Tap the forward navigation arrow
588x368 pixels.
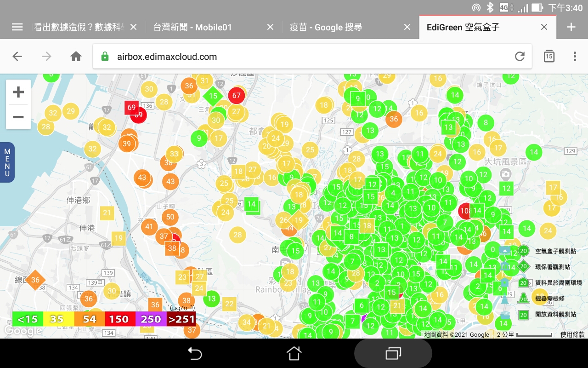click(46, 57)
